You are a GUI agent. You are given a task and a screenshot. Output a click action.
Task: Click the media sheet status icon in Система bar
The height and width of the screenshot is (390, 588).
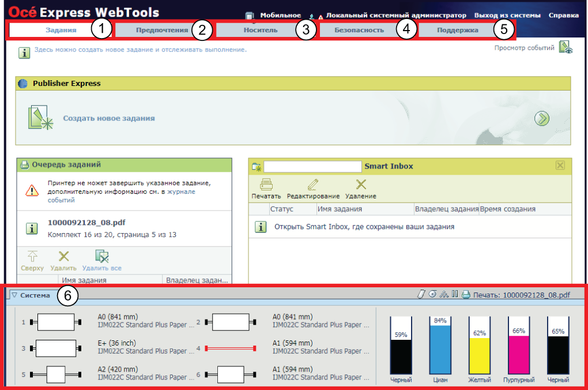(421, 294)
